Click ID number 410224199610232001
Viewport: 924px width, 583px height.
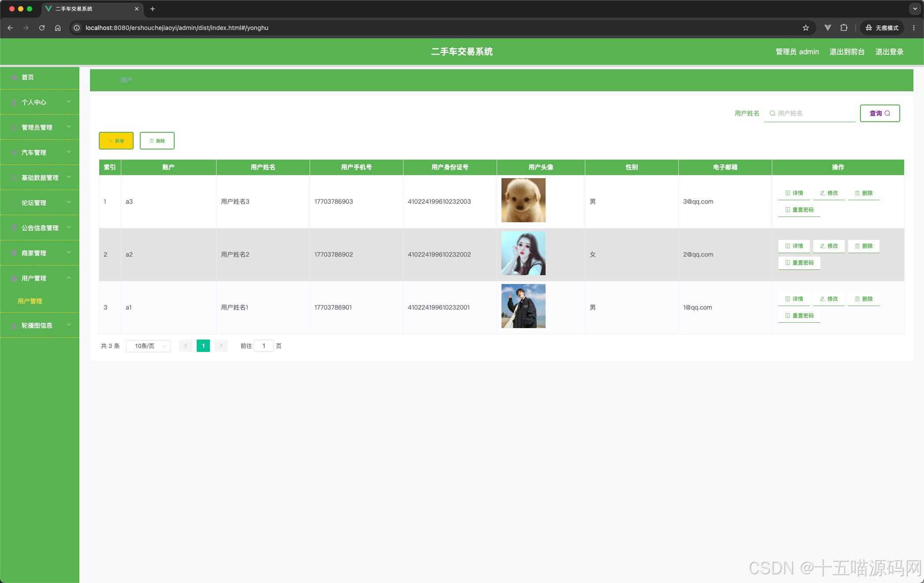coord(439,307)
